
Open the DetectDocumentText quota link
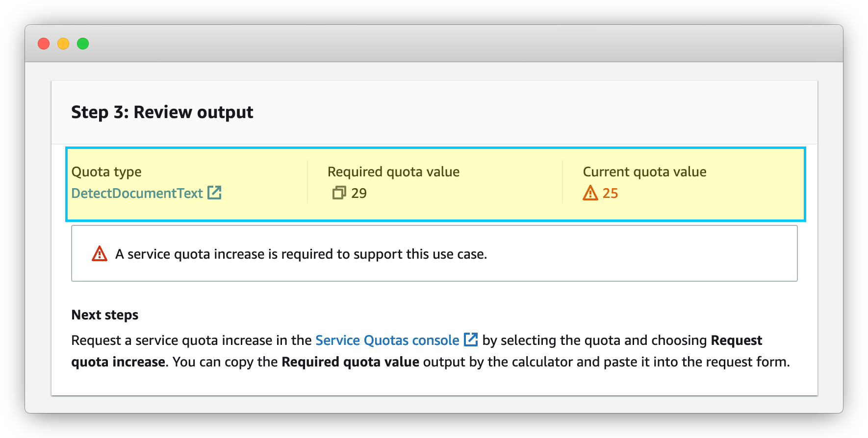coord(137,193)
